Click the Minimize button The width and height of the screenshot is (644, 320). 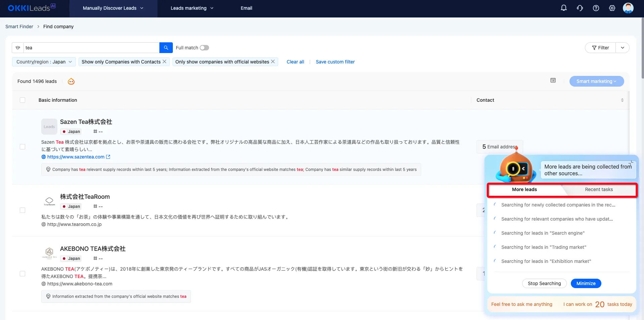[x=586, y=283]
